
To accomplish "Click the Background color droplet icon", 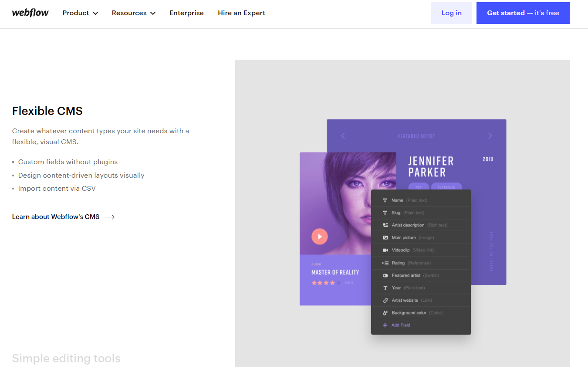I will click(385, 313).
